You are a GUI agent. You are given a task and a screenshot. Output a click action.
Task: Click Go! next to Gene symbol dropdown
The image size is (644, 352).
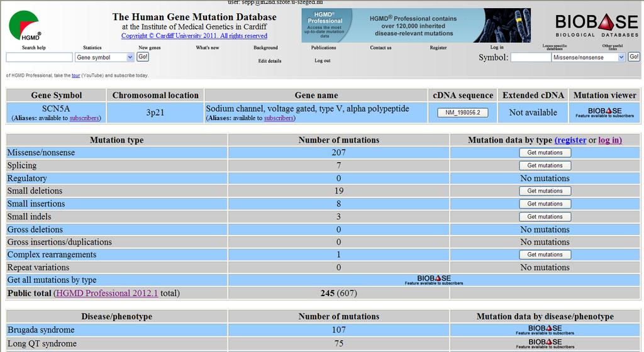point(143,57)
